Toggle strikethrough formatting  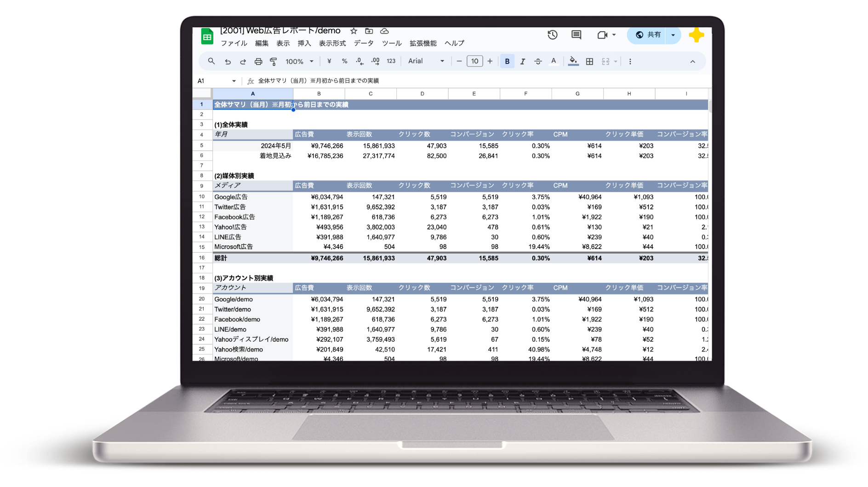pos(538,61)
